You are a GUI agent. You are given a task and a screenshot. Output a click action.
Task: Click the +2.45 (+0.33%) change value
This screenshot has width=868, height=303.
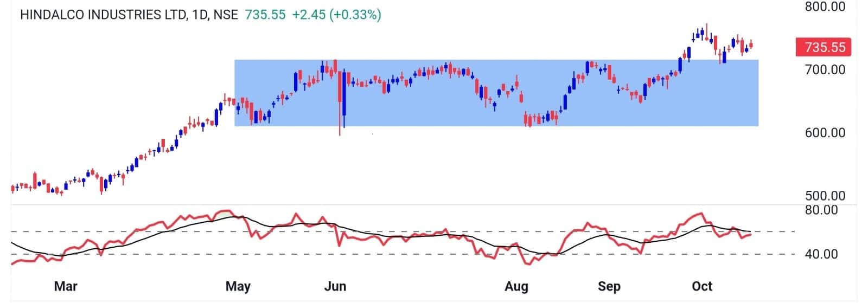pyautogui.click(x=336, y=15)
